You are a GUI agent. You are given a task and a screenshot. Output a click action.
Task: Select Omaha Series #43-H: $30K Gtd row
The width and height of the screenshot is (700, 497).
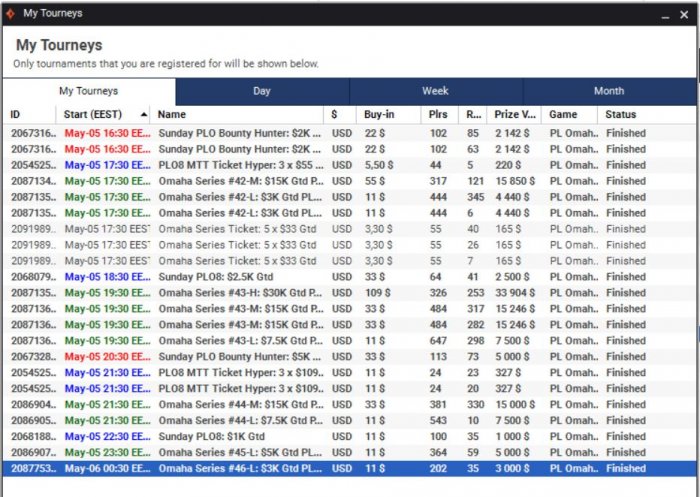240,292
